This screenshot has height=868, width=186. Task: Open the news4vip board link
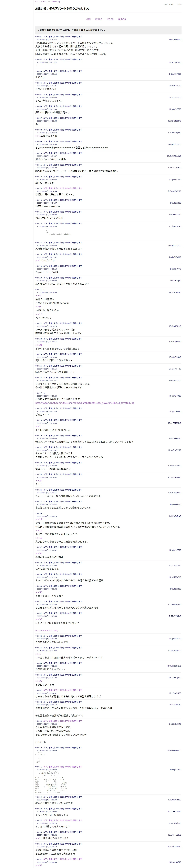(56, 2)
